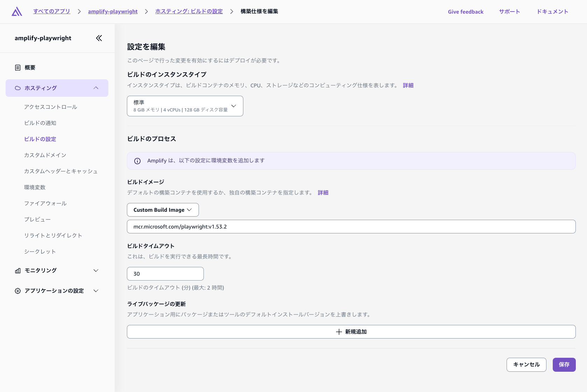
Task: Expand the アプリケーションの設定 section chevron
Action: tap(96, 291)
